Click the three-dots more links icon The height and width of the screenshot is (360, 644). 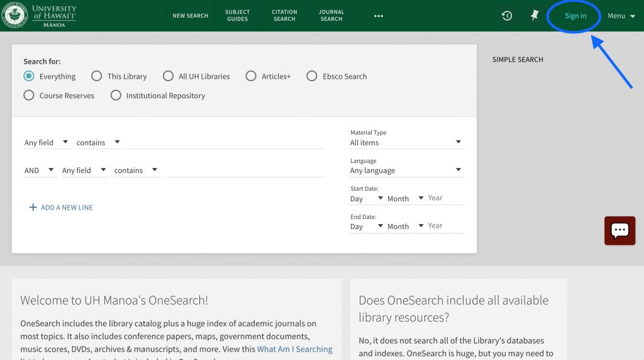378,16
